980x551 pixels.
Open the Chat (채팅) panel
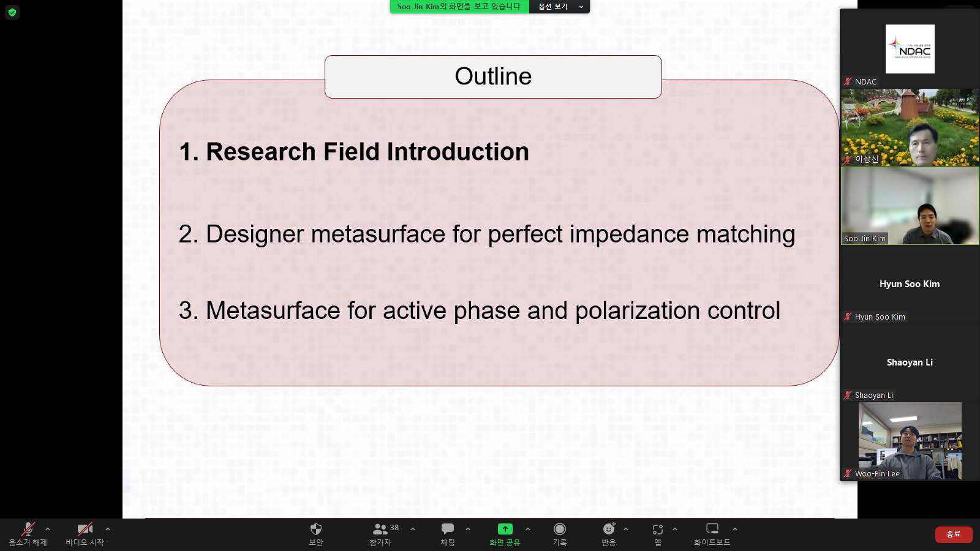[448, 534]
